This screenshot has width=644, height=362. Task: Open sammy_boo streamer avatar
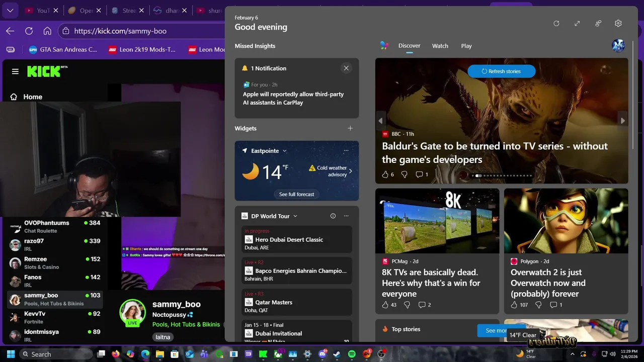(132, 312)
